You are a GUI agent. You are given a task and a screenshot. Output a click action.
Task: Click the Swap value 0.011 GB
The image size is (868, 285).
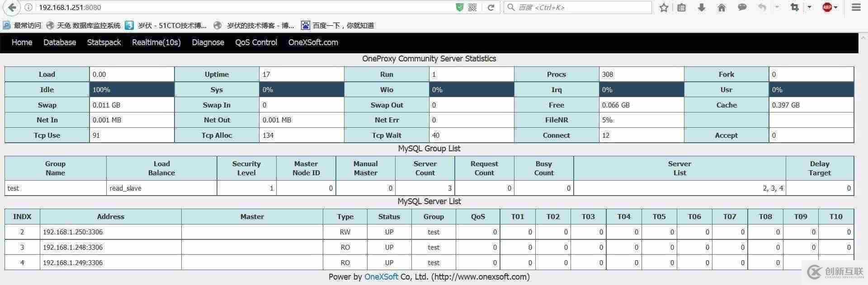click(132, 105)
